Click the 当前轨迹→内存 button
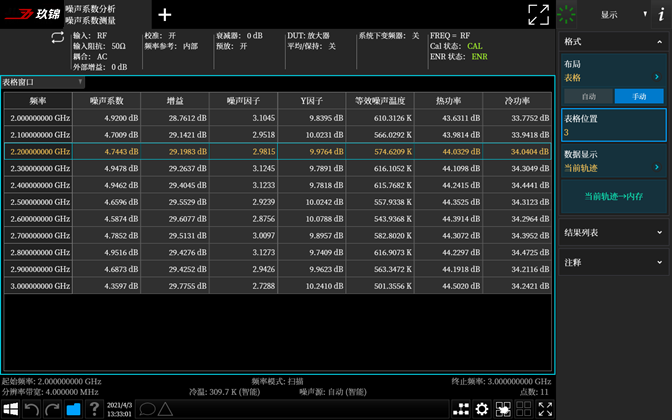672x420 pixels. pyautogui.click(x=613, y=196)
